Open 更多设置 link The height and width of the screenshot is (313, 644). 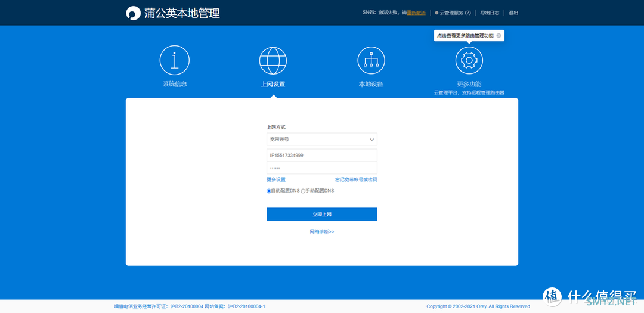pyautogui.click(x=276, y=179)
